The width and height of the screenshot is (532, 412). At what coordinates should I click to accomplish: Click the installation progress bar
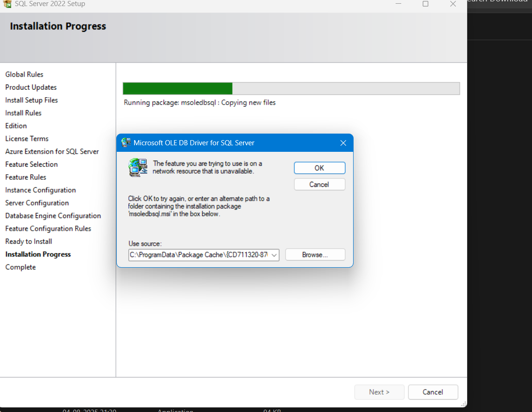(291, 89)
